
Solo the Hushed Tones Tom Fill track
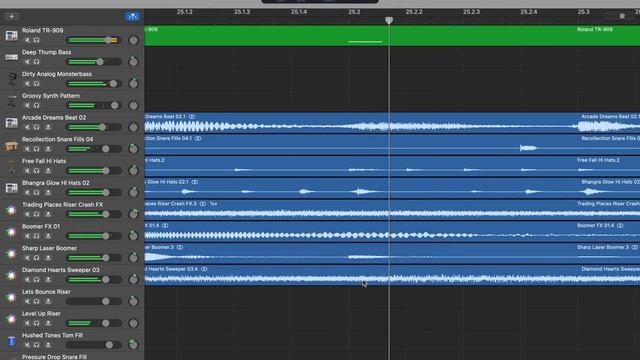point(36,345)
